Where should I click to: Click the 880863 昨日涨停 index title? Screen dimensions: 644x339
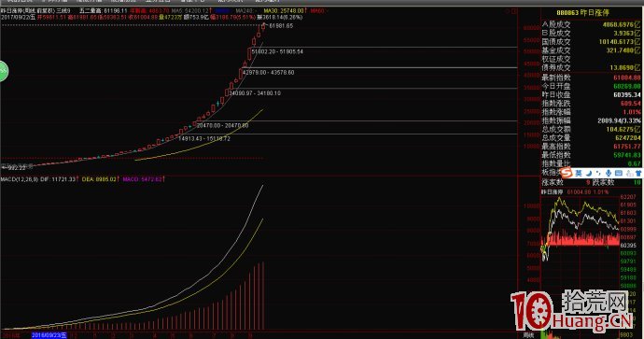[x=582, y=13]
